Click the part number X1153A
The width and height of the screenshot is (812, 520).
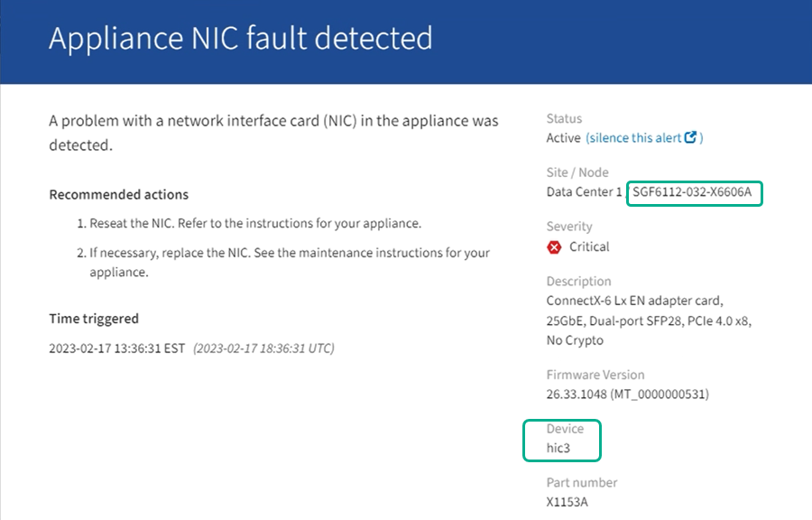point(568,503)
